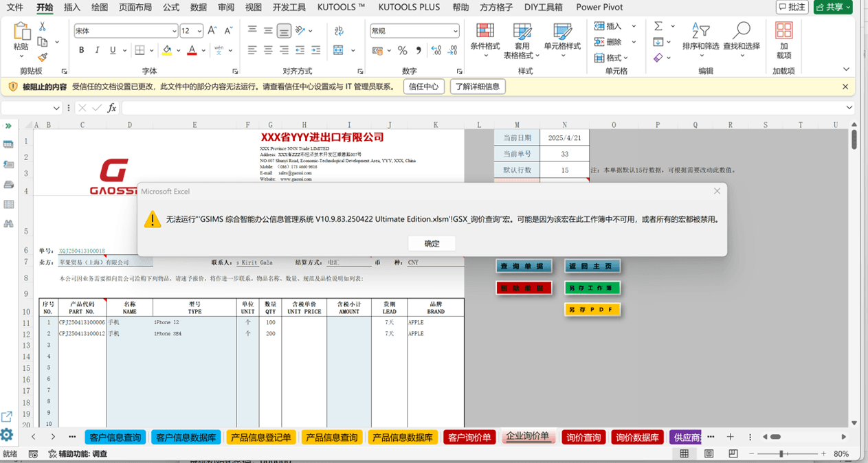This screenshot has width=868, height=463.
Task: Click the 信任中心 button
Action: coord(423,87)
